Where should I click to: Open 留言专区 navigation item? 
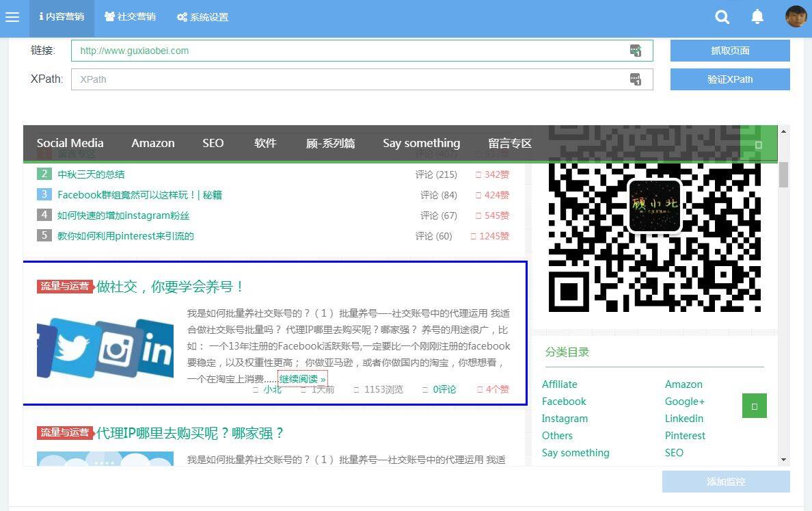point(510,143)
